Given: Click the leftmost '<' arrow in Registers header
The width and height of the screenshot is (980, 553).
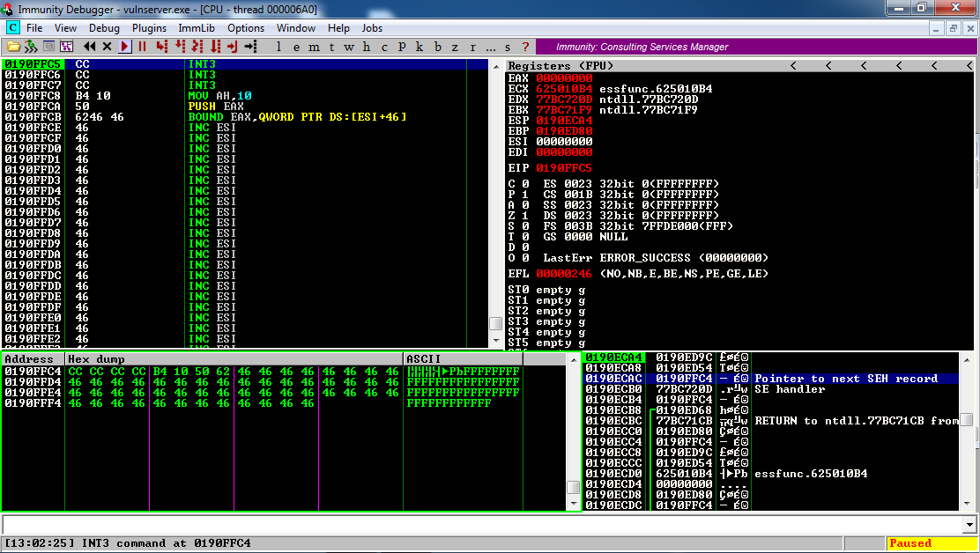Looking at the screenshot, I should pos(792,66).
